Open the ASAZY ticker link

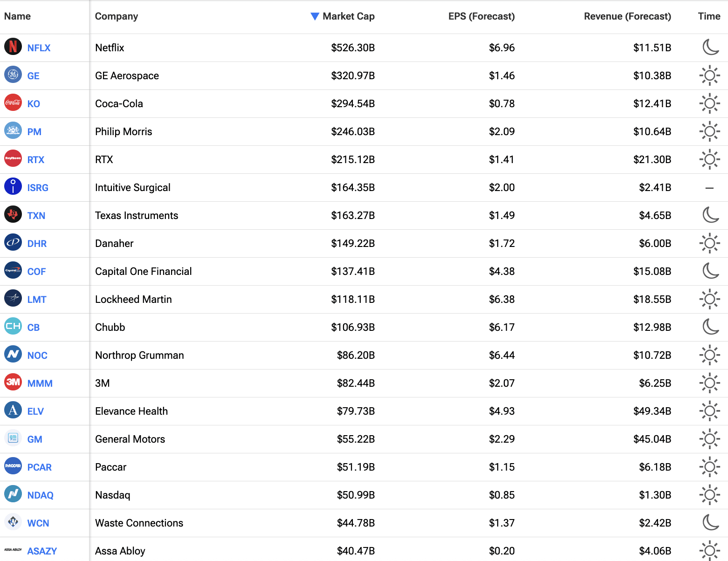point(42,551)
